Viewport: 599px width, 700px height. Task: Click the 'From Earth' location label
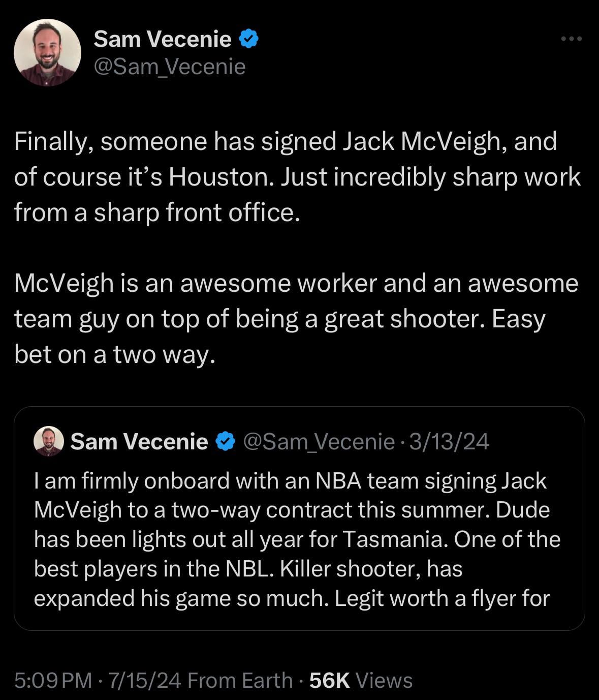coord(240,680)
